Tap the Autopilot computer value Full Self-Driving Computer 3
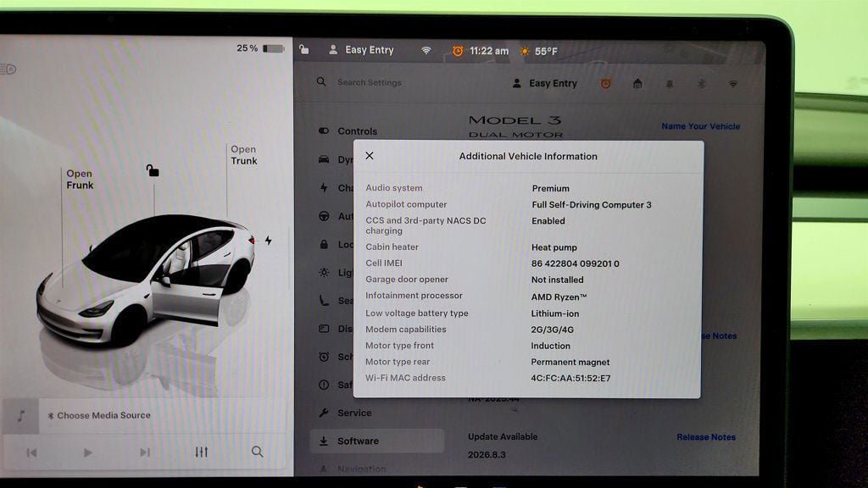 [591, 205]
